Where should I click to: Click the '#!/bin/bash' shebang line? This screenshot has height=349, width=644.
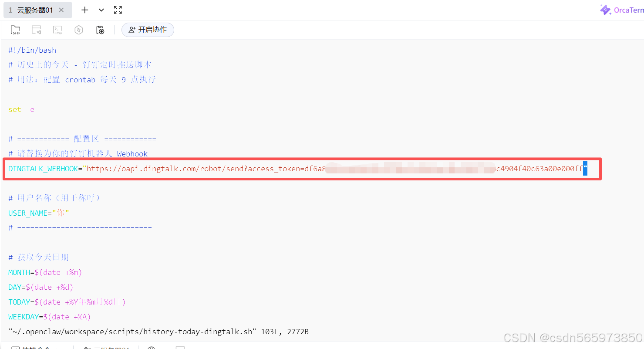coord(32,50)
